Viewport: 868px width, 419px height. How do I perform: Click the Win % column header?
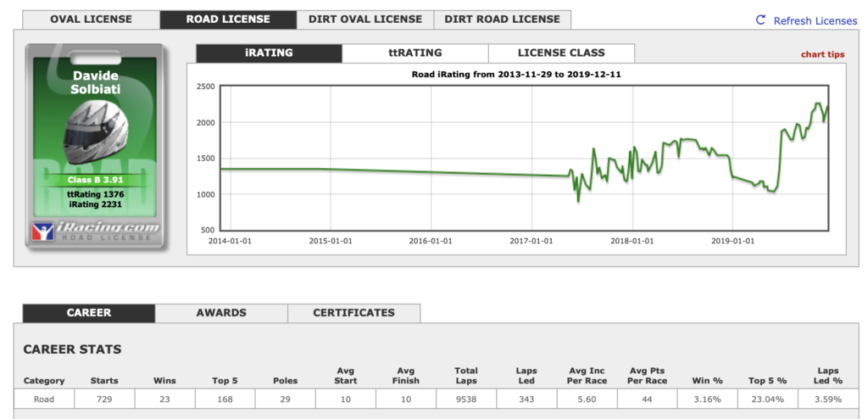click(708, 381)
